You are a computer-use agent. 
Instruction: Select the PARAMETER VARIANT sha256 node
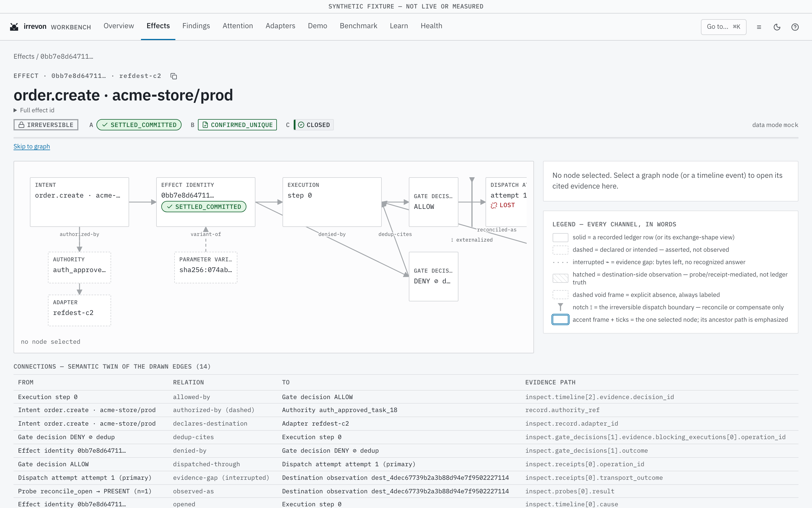[x=206, y=268]
